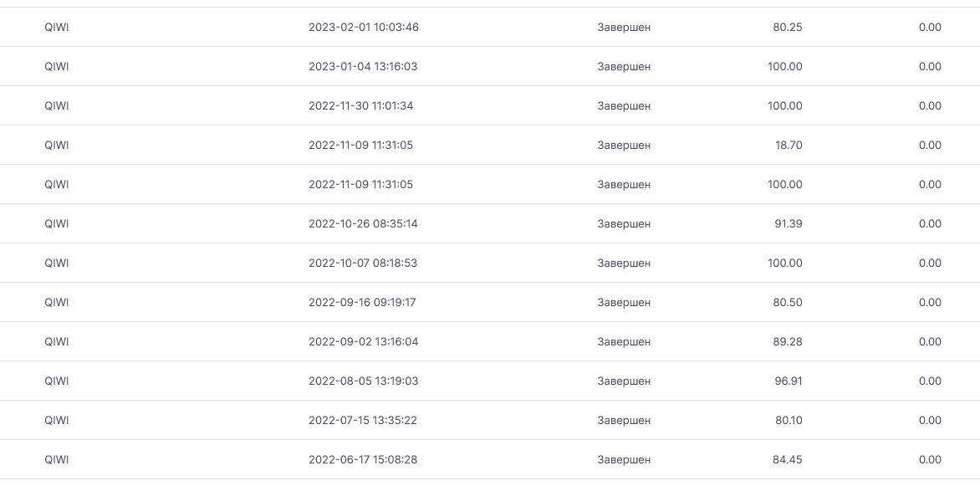
Task: Click the date 2023-02-01 10:03:46
Action: pyautogui.click(x=364, y=28)
